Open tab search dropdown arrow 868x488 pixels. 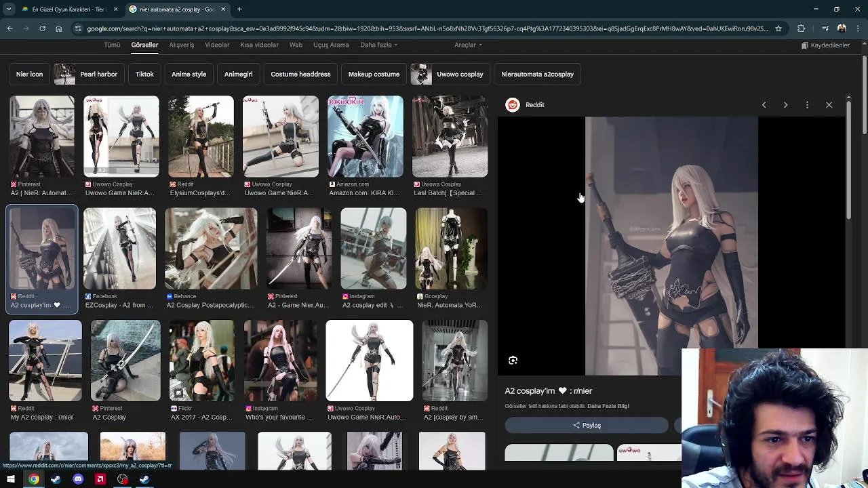click(x=9, y=9)
